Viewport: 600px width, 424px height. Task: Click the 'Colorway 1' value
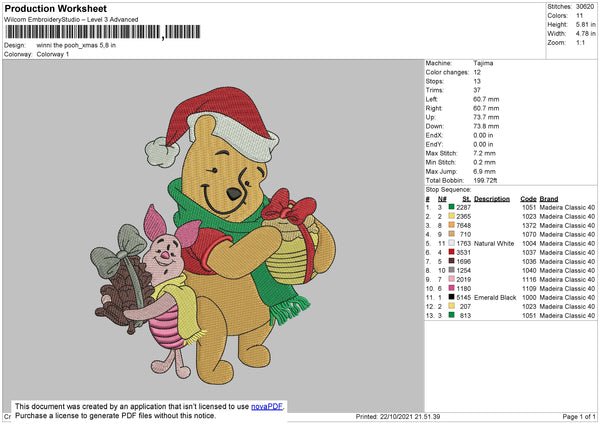click(x=53, y=54)
